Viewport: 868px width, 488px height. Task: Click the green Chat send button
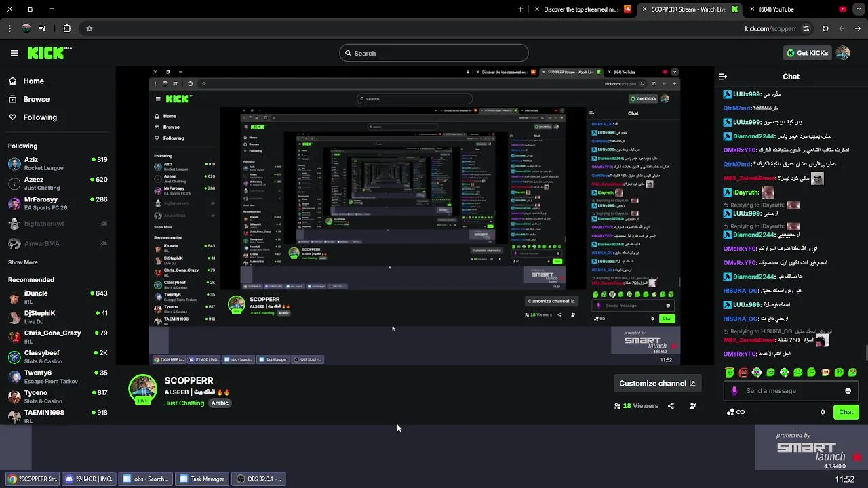click(x=846, y=412)
